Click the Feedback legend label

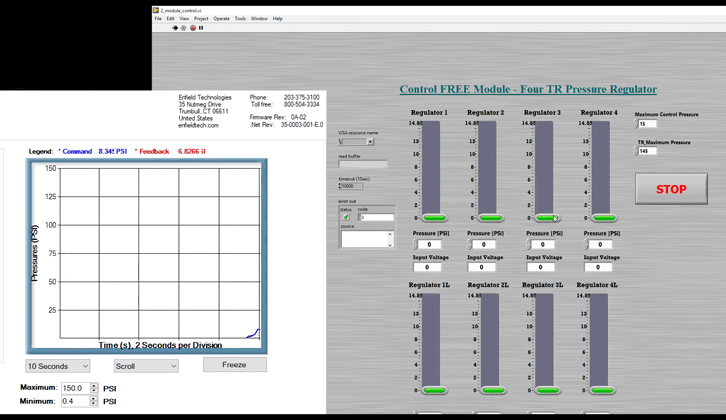(152, 151)
